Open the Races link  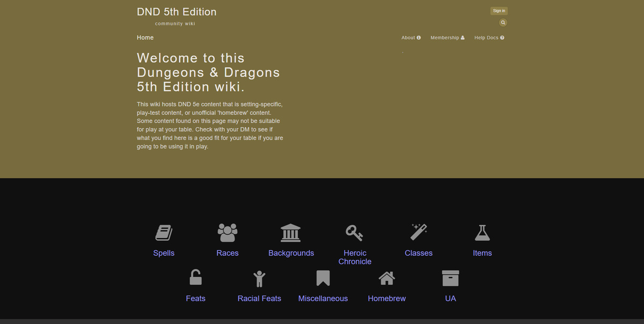[x=228, y=253]
